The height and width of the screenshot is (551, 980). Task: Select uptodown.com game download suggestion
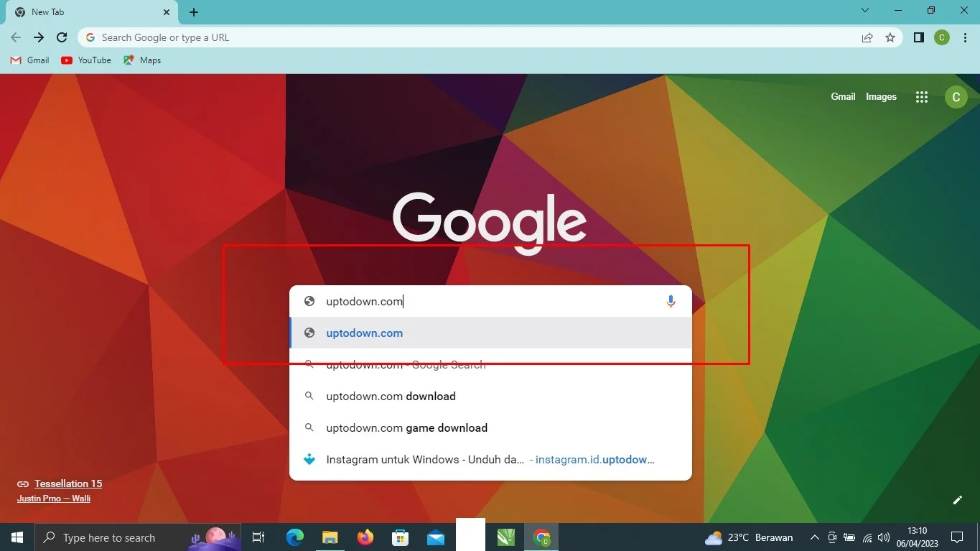click(x=490, y=427)
